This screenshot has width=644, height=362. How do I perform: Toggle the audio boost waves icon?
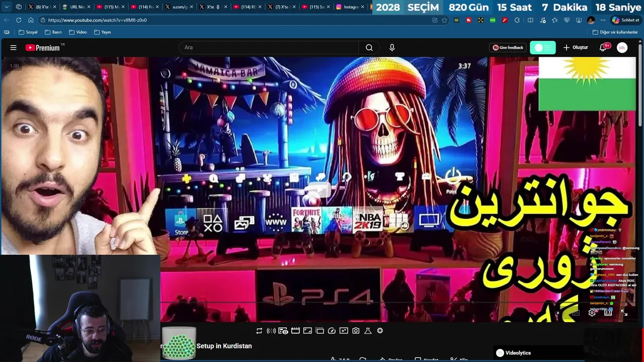(x=271, y=331)
